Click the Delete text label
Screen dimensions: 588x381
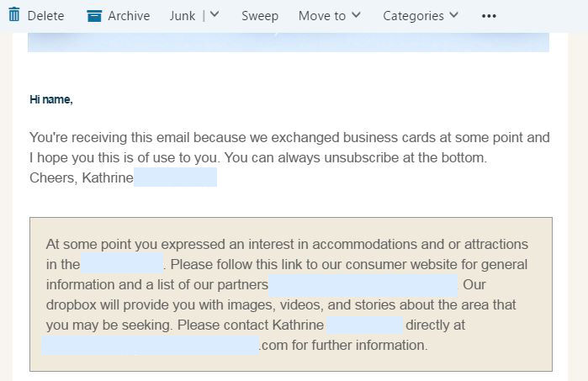pos(45,16)
